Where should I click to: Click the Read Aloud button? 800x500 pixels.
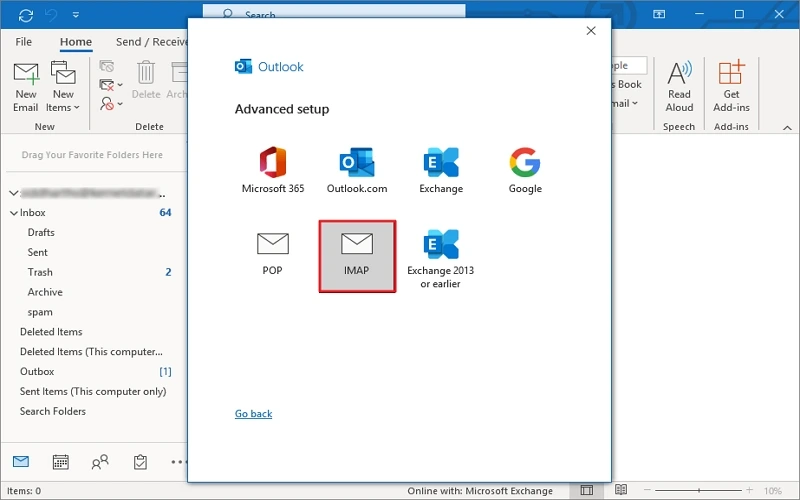point(679,87)
